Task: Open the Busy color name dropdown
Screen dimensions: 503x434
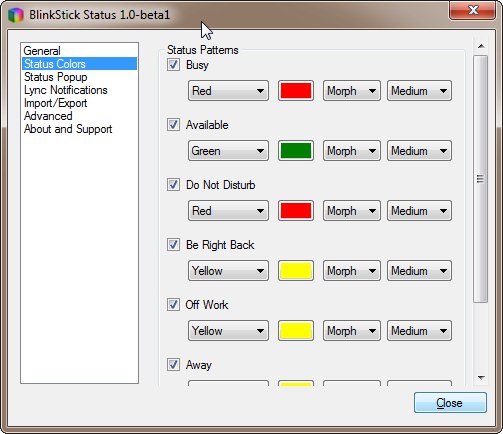Action: click(228, 90)
